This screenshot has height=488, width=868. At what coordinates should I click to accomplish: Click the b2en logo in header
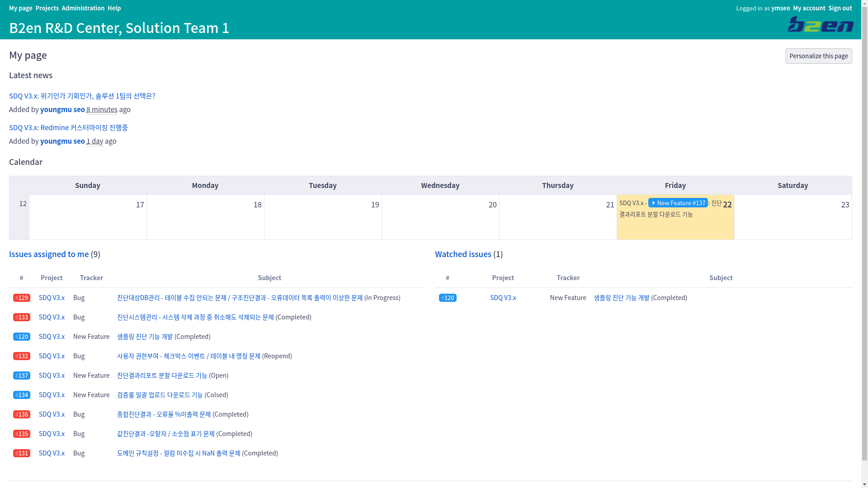pyautogui.click(x=820, y=24)
